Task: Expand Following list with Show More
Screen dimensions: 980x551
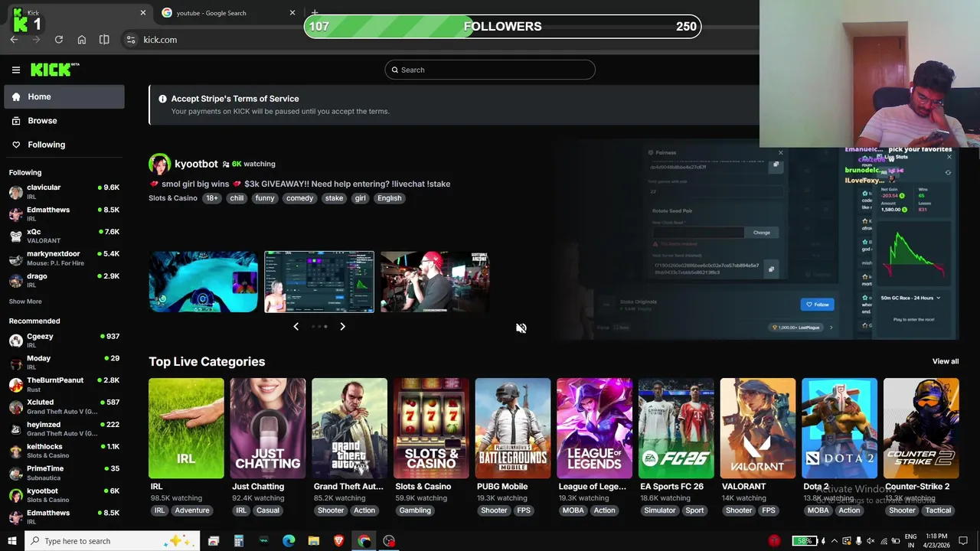Action: pyautogui.click(x=25, y=302)
